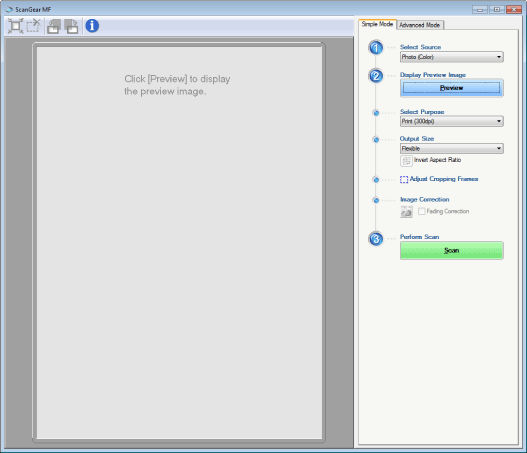527x453 pixels.
Task: Switch to the Advanced Mode tab
Action: pos(420,25)
